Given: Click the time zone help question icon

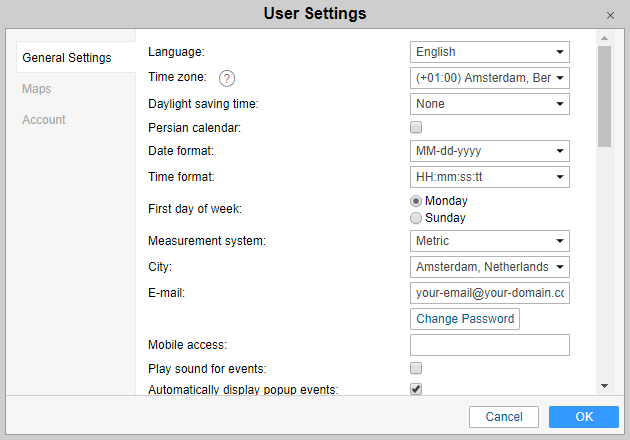Looking at the screenshot, I should (x=227, y=78).
